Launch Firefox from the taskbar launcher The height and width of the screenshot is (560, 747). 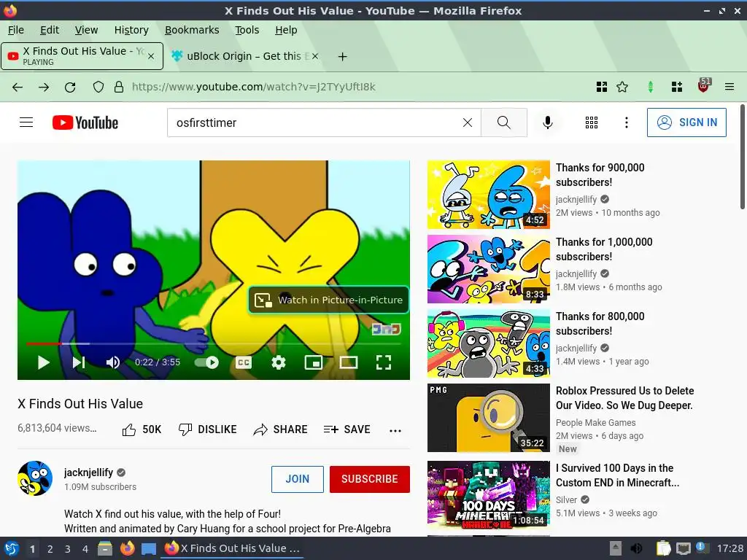pos(127,548)
